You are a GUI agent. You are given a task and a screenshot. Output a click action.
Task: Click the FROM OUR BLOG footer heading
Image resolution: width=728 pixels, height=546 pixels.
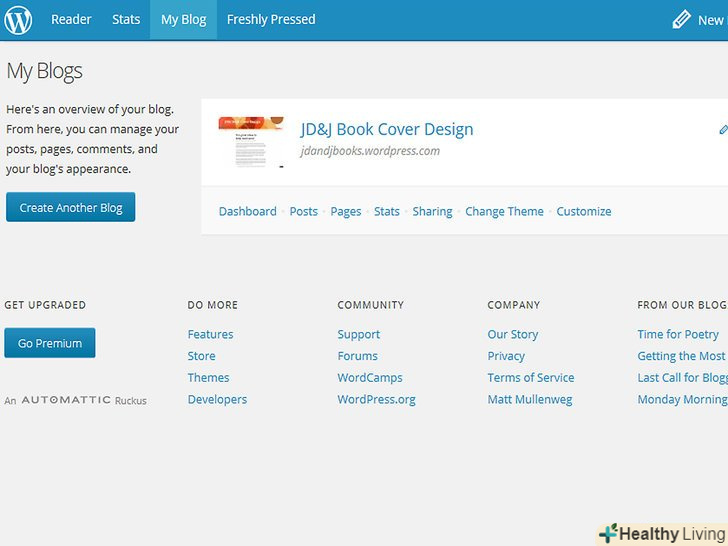tap(682, 305)
